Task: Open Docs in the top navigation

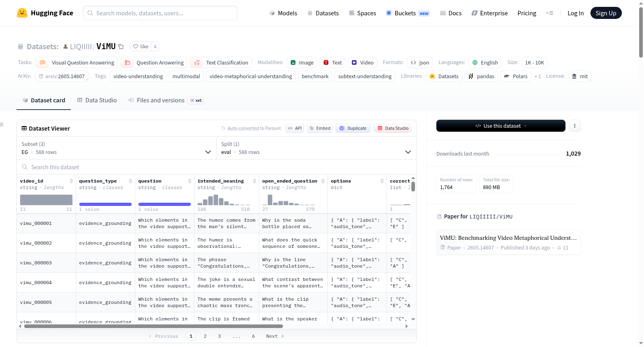Action: [x=451, y=13]
